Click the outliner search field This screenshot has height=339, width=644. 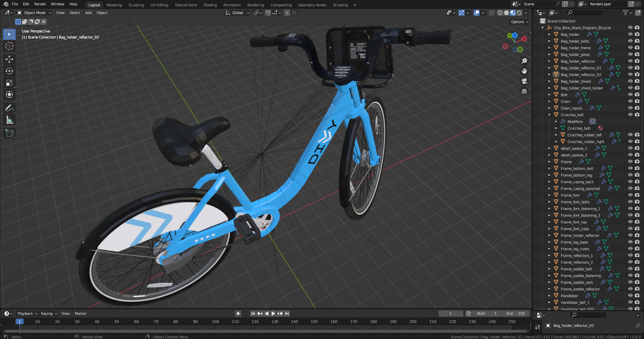tap(584, 13)
